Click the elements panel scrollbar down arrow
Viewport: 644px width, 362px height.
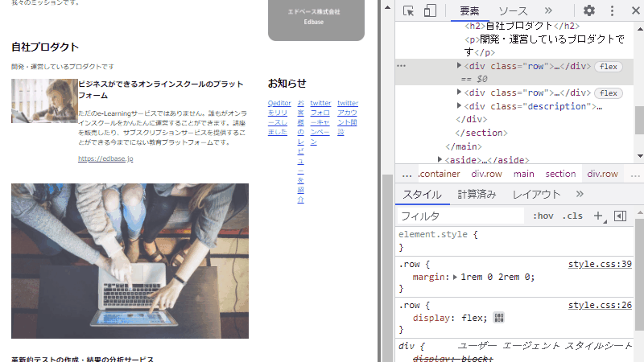640,156
